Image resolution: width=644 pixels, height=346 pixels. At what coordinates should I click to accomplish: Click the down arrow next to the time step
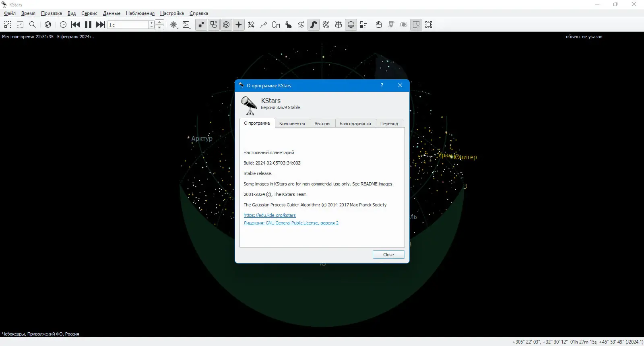(159, 27)
